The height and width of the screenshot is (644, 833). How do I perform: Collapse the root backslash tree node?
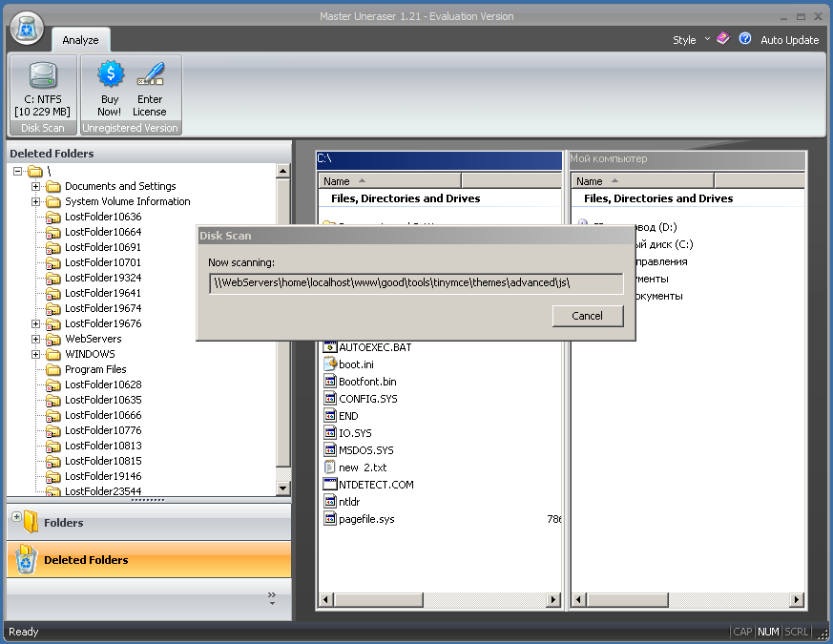point(17,171)
